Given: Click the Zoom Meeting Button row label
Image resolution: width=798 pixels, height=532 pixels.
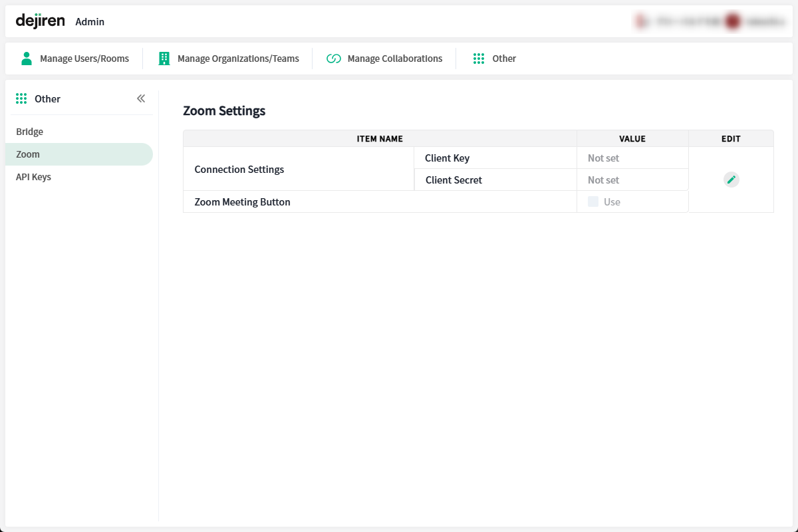Looking at the screenshot, I should click(242, 201).
